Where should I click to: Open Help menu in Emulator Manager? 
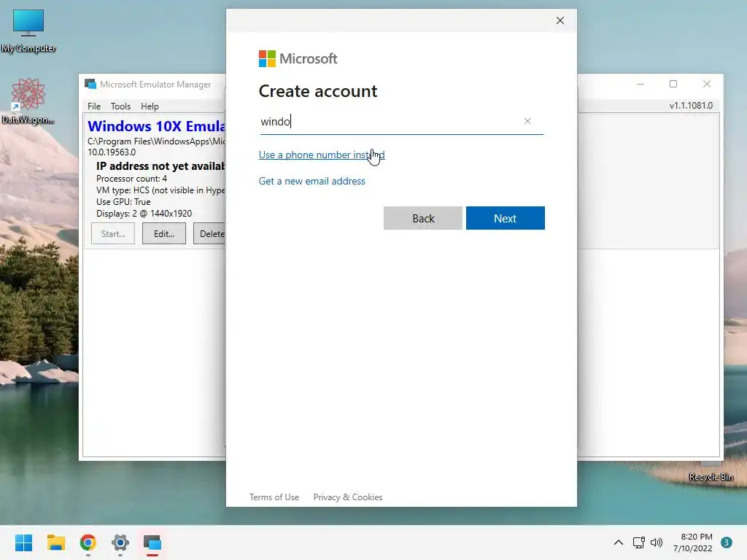pyautogui.click(x=150, y=106)
